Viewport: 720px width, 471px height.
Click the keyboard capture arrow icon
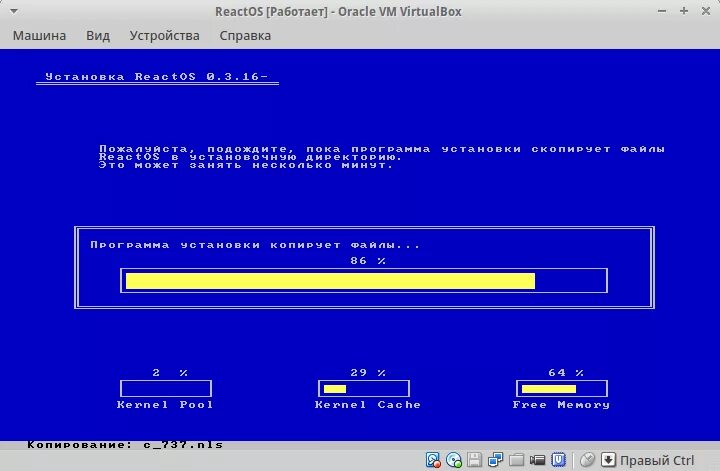coord(608,460)
